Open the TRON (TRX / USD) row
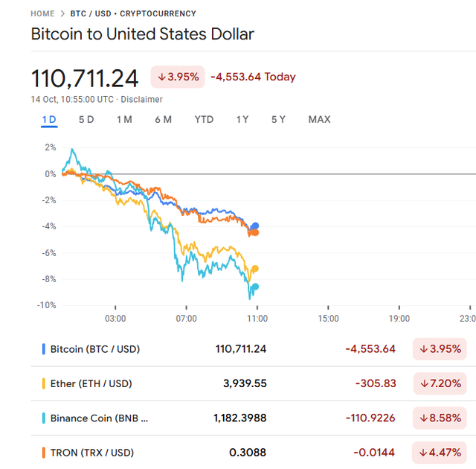 92,452
